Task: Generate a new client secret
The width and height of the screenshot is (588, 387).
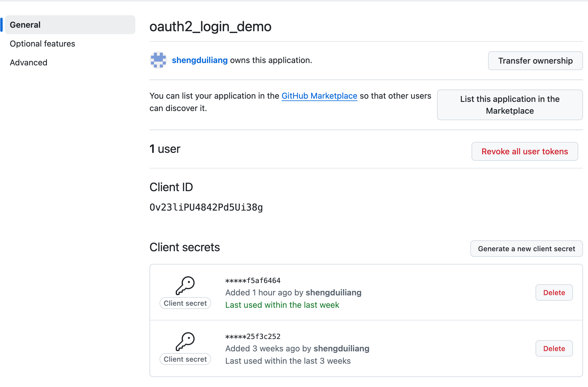Action: click(526, 249)
